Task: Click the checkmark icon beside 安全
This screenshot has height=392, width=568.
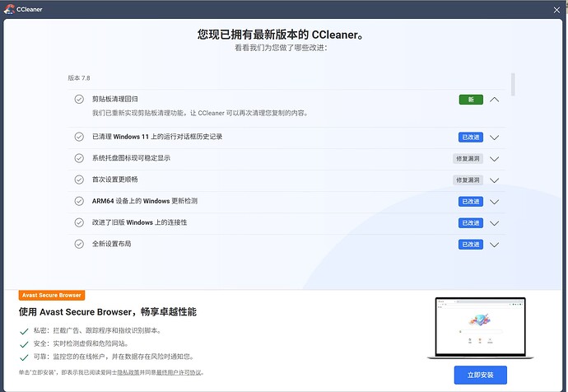Action: click(24, 344)
